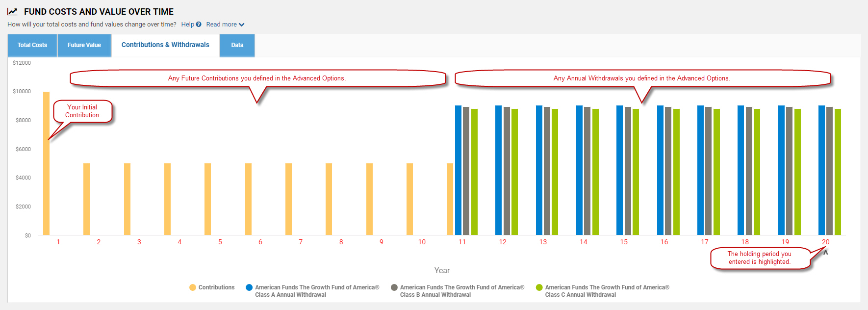868x310 pixels.
Task: Click the Help link text
Action: click(x=187, y=25)
